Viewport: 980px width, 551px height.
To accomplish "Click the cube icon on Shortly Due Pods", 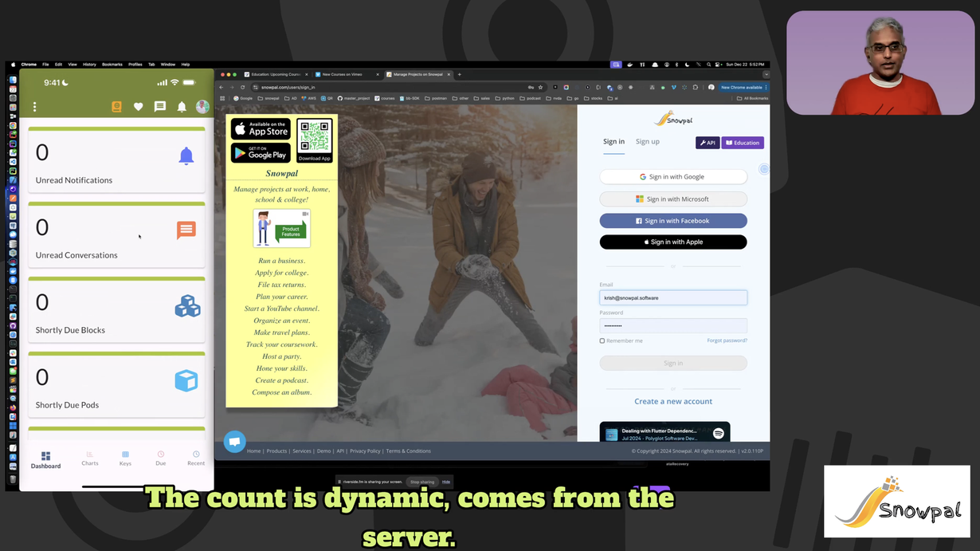I will (x=186, y=381).
